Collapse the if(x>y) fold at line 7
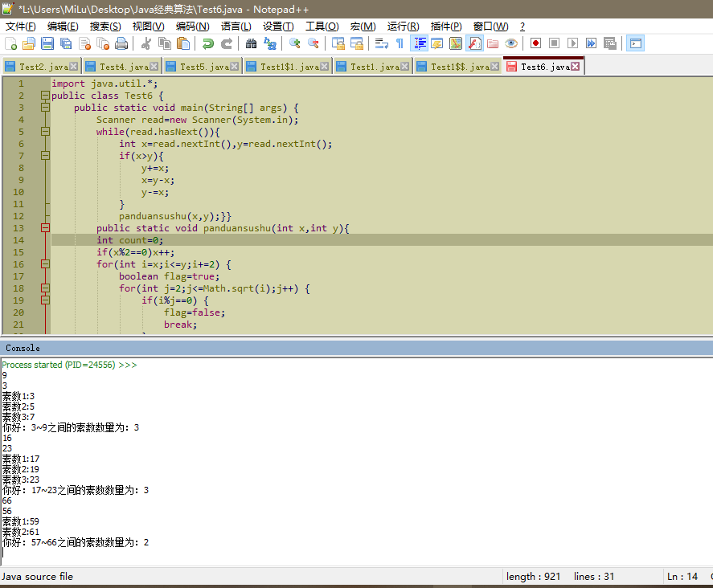The image size is (713, 588). click(45, 156)
